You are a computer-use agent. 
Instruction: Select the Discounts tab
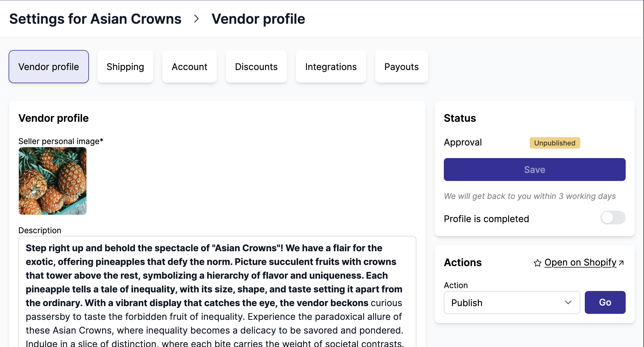(x=256, y=67)
